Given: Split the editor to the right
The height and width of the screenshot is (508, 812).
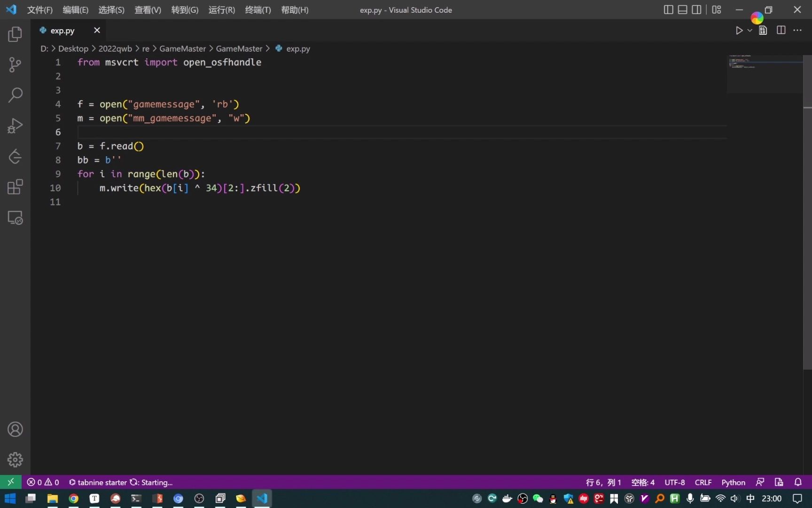Looking at the screenshot, I should coord(781,31).
